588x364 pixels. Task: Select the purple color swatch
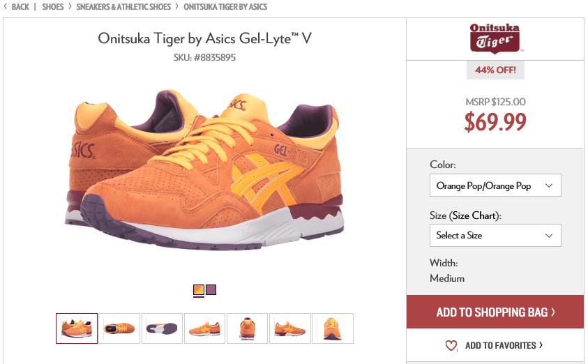(211, 290)
